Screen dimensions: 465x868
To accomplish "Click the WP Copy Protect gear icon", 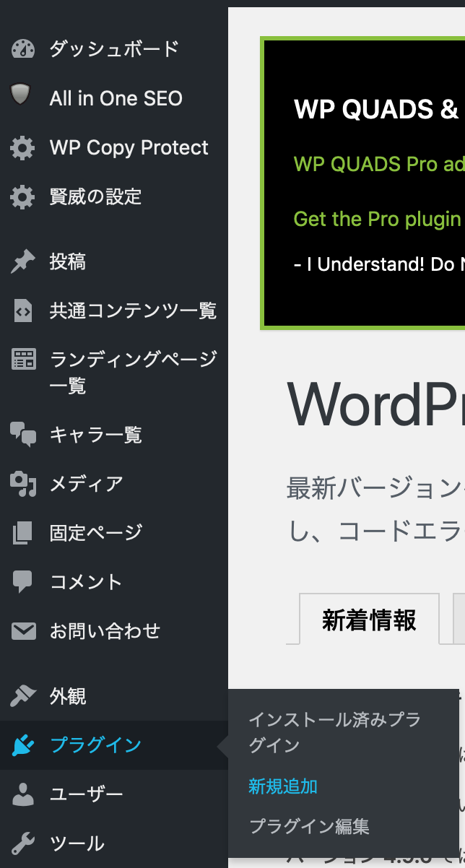I will (x=23, y=148).
